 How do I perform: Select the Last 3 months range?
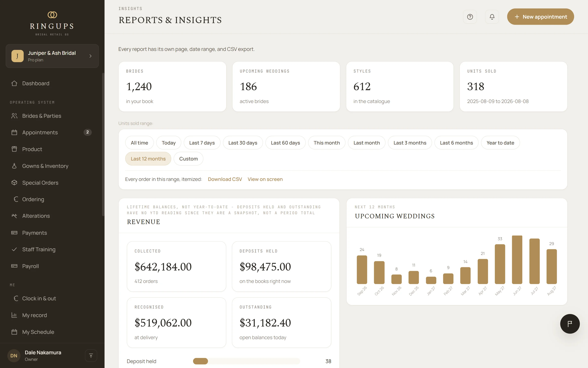pos(410,143)
